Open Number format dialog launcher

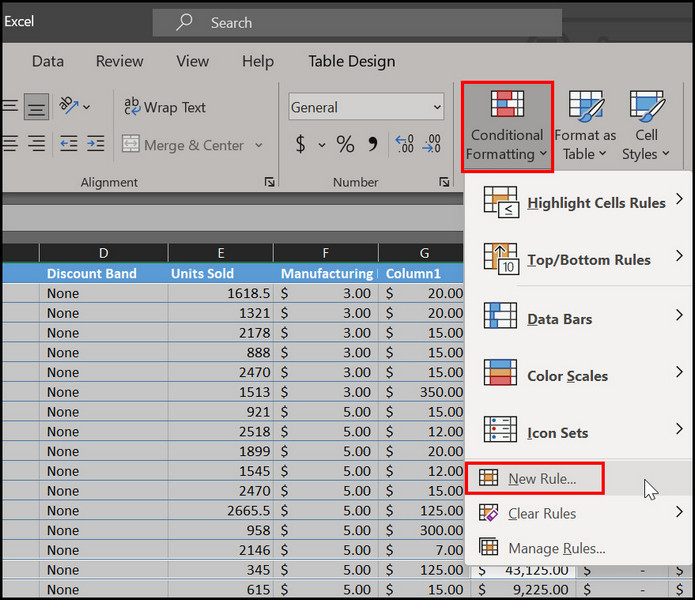[444, 182]
